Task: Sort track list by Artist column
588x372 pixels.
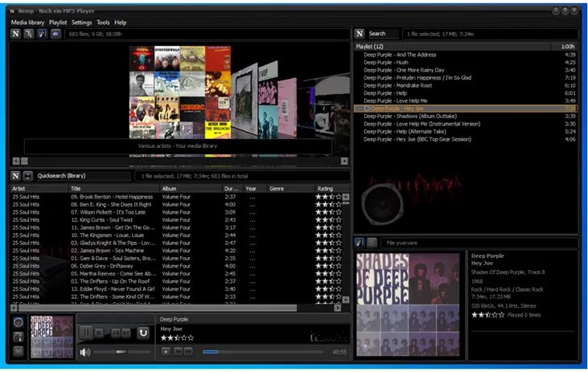Action: [x=39, y=189]
